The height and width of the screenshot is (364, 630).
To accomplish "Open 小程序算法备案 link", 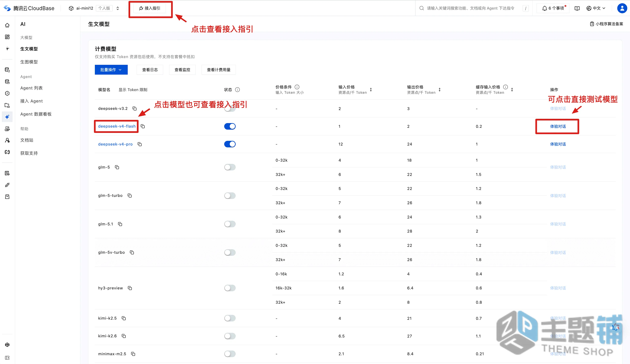I will pos(607,24).
